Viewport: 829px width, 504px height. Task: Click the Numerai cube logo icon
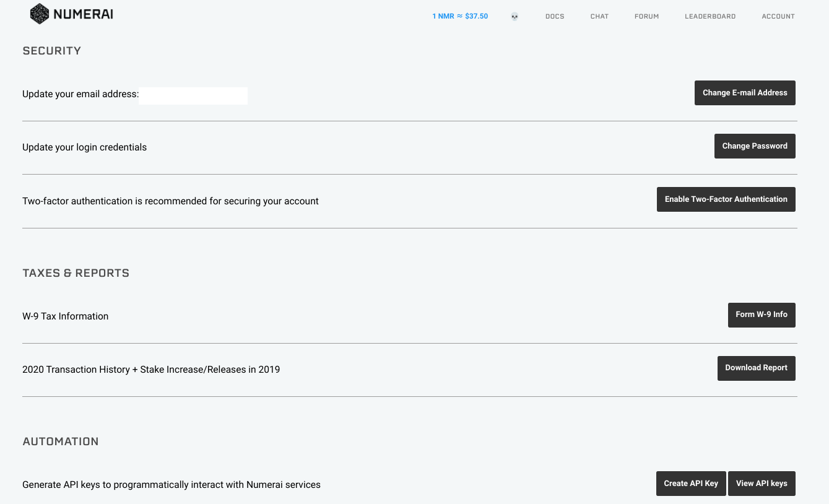click(39, 14)
